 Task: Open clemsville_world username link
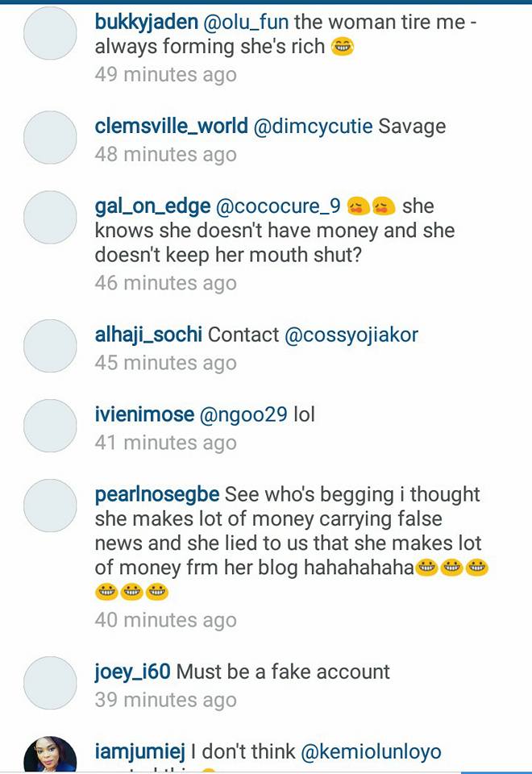171,127
